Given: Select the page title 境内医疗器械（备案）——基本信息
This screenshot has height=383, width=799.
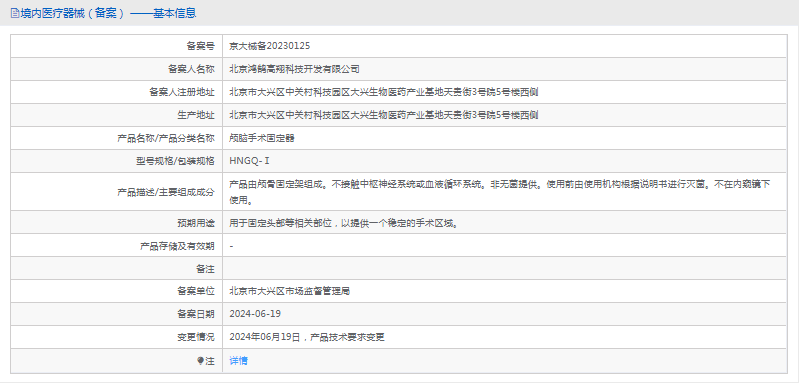Looking at the screenshot, I should pos(108,14).
